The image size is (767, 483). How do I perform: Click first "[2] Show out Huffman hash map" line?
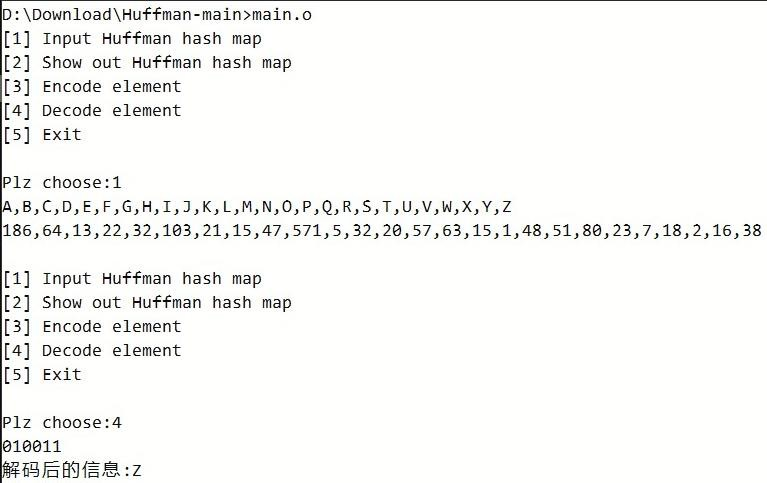pos(146,63)
